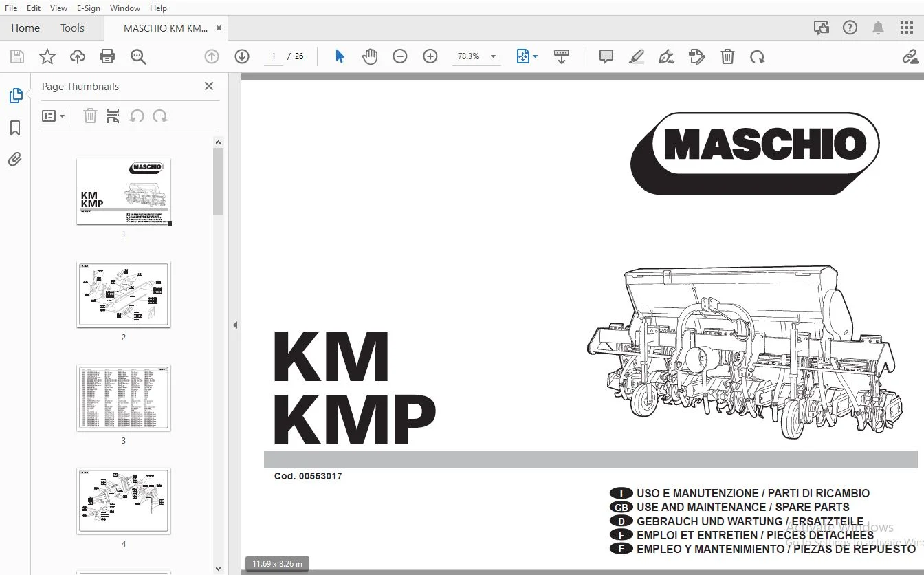Select page 2 thumbnail

pyautogui.click(x=124, y=294)
